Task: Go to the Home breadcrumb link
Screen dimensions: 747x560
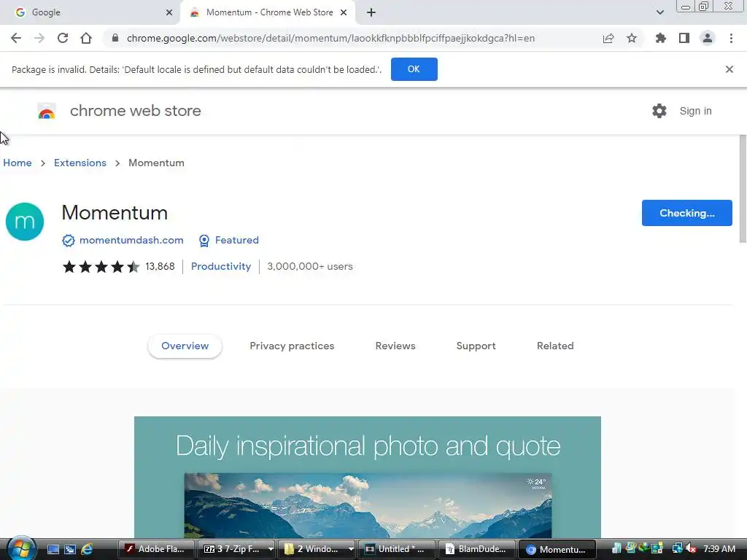Action: pos(18,163)
